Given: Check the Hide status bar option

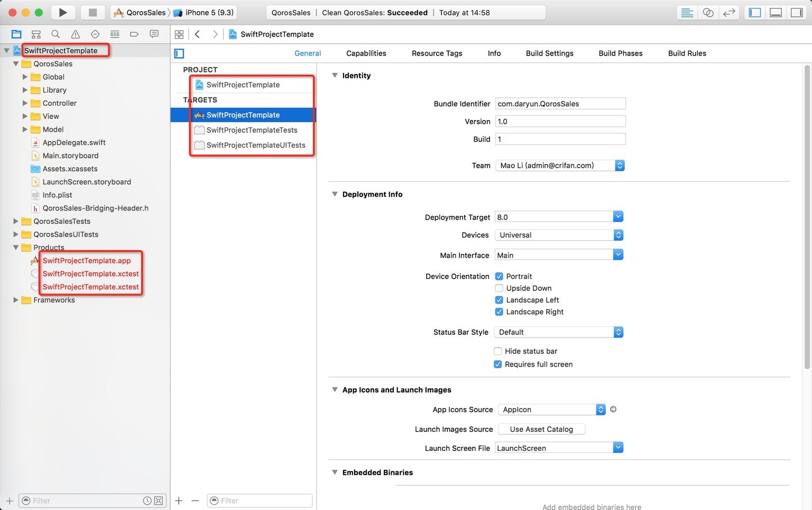Looking at the screenshot, I should (498, 351).
